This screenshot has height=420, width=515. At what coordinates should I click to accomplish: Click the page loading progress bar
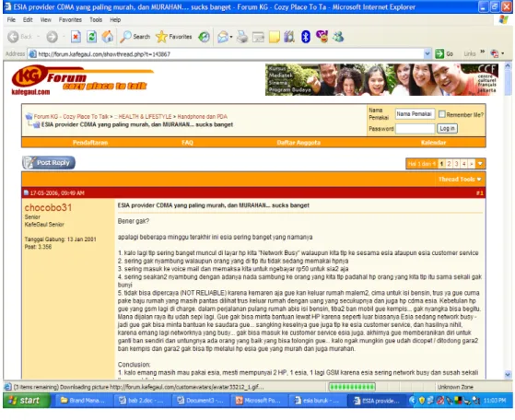352,387
